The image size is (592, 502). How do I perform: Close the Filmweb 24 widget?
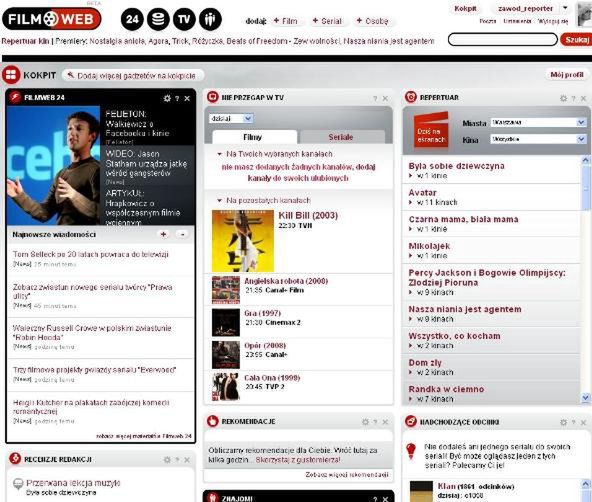coord(187,99)
